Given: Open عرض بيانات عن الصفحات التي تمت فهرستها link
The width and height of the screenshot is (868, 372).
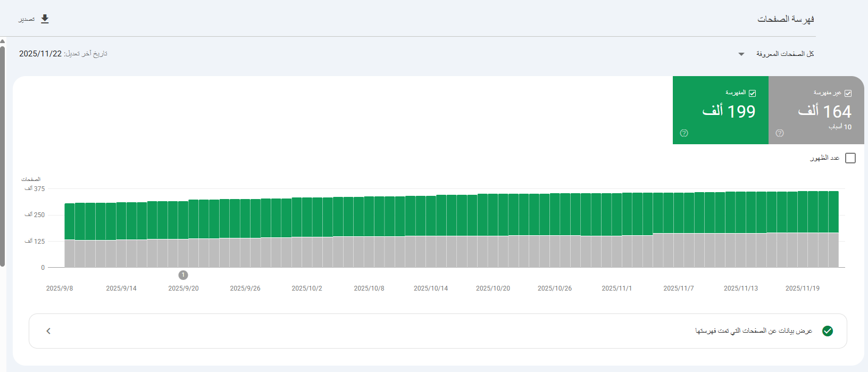Looking at the screenshot, I should [753, 331].
